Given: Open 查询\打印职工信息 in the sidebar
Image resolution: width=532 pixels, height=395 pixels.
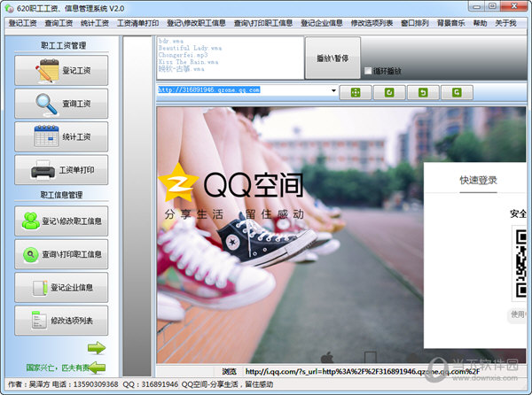Looking at the screenshot, I should (x=61, y=254).
